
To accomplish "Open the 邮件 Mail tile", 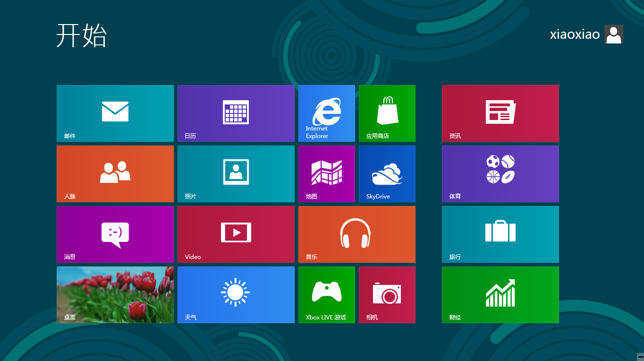I will coord(115,113).
